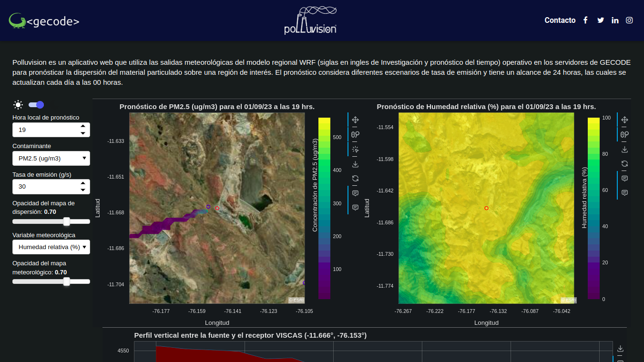Click the gecode logo link
This screenshot has width=644, height=362.
click(44, 20)
